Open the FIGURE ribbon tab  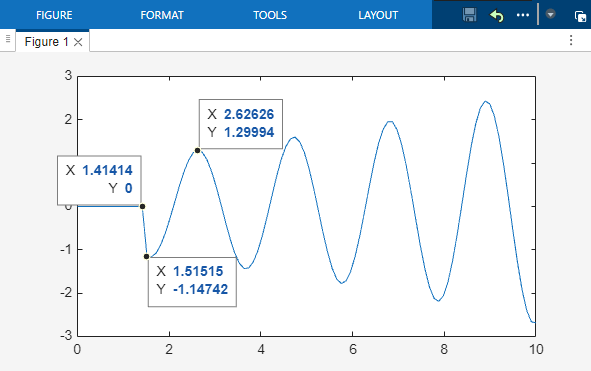pyautogui.click(x=54, y=15)
